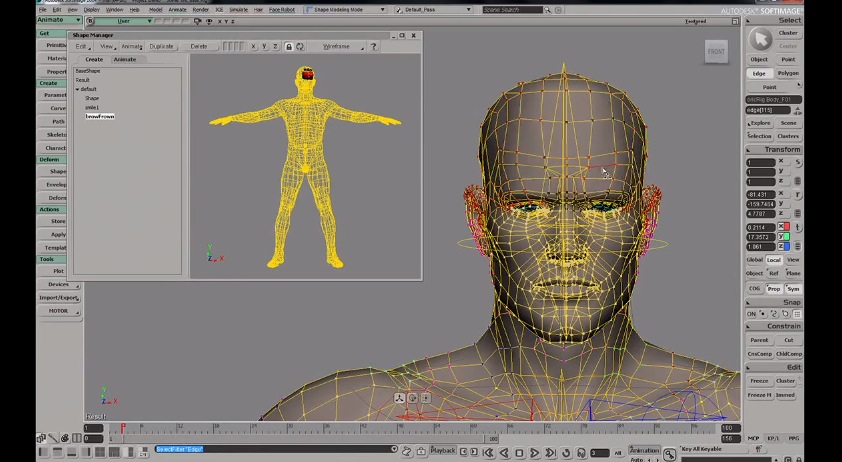Click the timeline range slider bar
The width and height of the screenshot is (842, 462).
303,439
